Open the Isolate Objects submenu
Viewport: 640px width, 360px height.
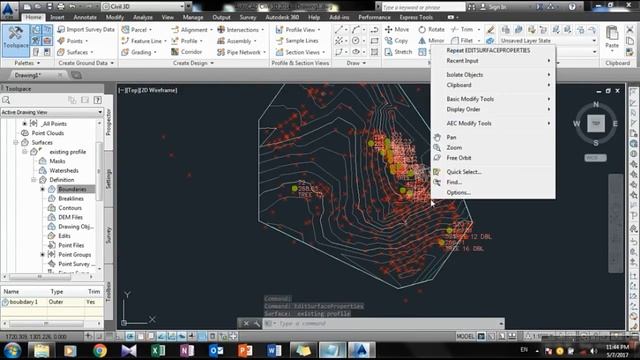pos(493,75)
